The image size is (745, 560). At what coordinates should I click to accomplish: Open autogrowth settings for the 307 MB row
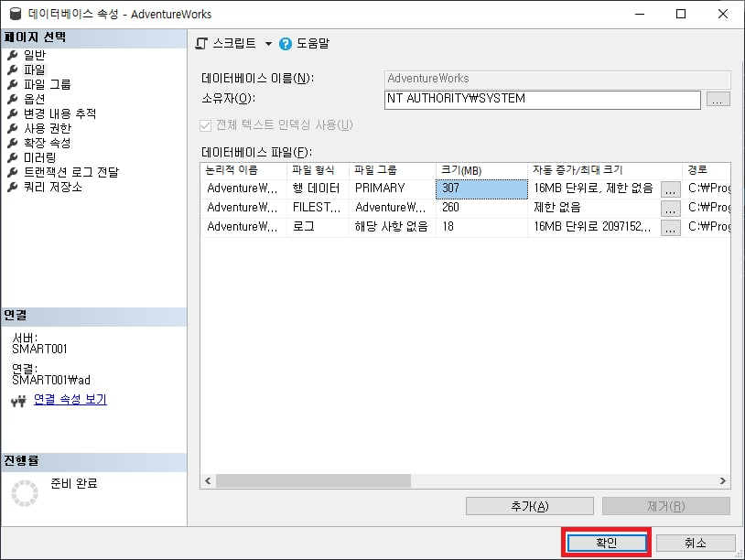(670, 189)
